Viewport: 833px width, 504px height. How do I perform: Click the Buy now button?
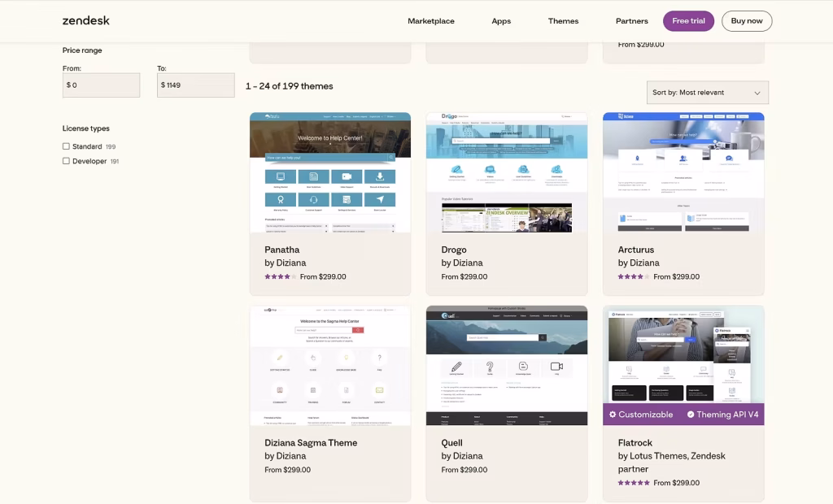pos(747,20)
